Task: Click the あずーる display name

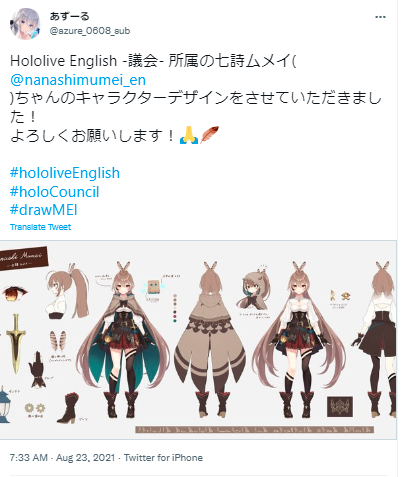Action: [x=70, y=16]
